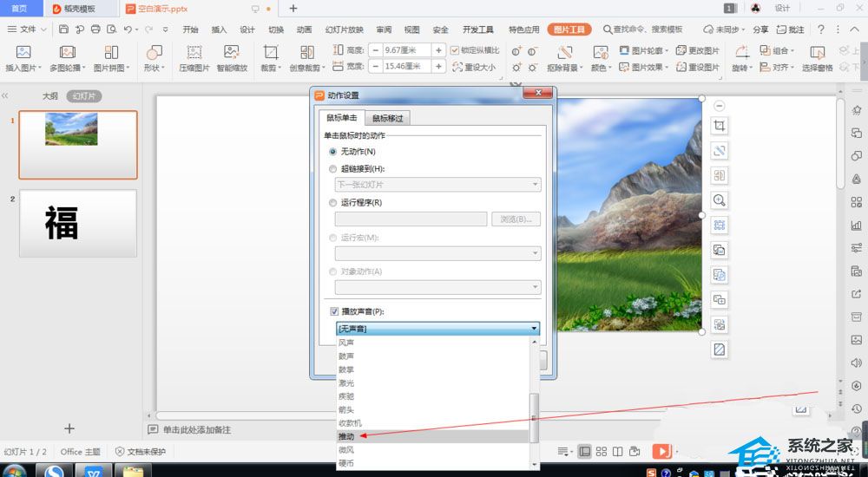868x477 pixels.
Task: Pick 激光 in the sound dropdown list
Action: point(347,382)
